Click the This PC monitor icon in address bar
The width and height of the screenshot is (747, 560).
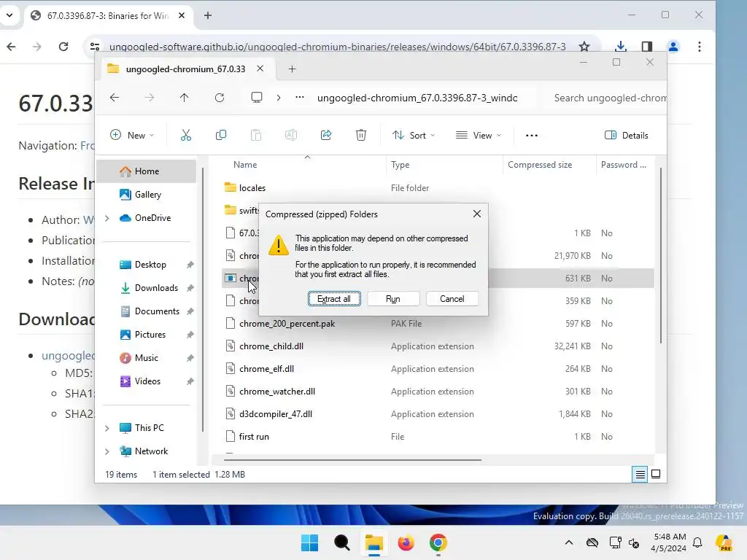click(x=257, y=98)
